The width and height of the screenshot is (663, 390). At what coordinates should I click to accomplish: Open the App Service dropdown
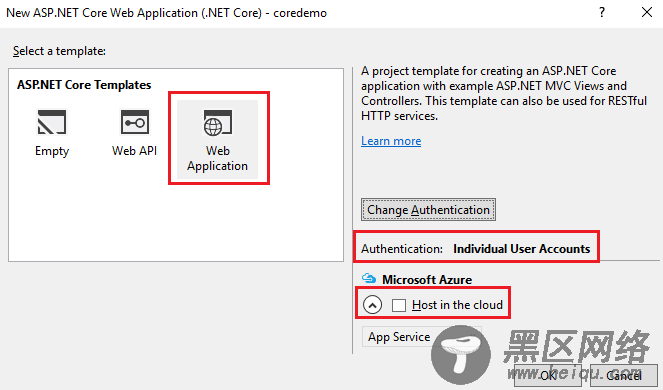(x=422, y=337)
